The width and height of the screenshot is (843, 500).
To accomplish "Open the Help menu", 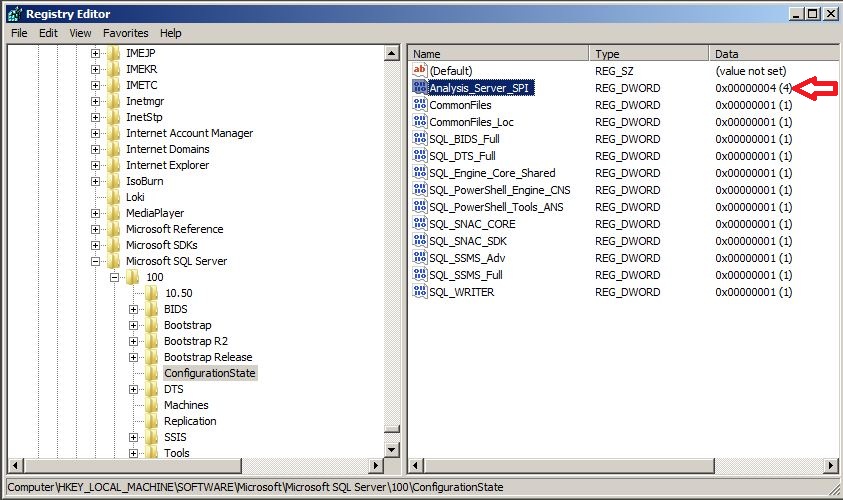I will coord(170,33).
